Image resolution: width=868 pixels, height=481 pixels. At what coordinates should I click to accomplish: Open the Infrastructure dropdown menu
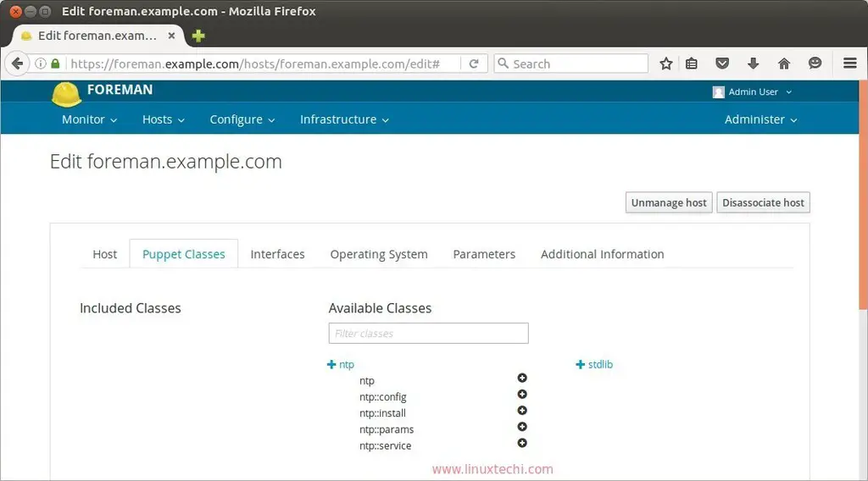pyautogui.click(x=344, y=119)
